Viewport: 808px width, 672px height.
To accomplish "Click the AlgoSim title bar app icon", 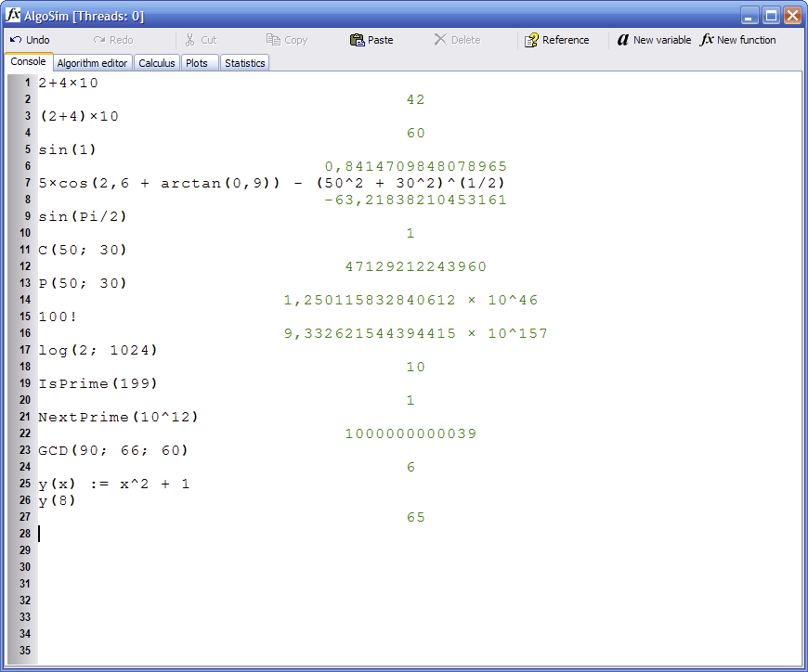I will pyautogui.click(x=13, y=16).
